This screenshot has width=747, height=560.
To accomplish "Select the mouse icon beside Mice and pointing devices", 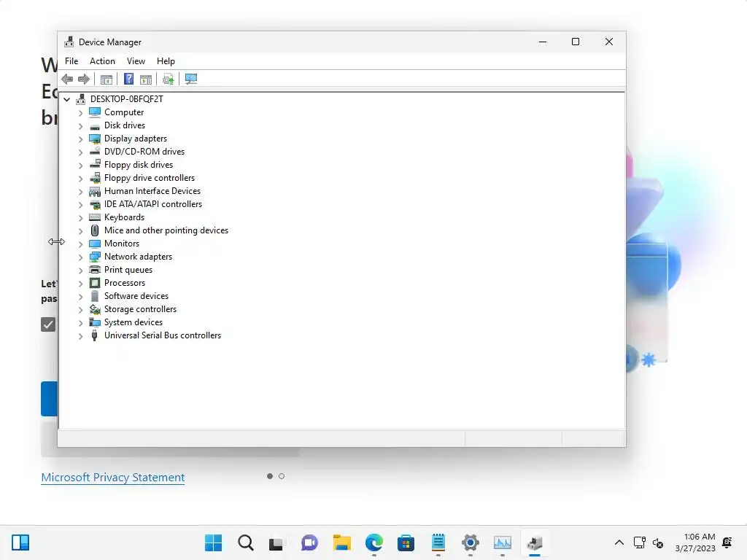I will 95,230.
